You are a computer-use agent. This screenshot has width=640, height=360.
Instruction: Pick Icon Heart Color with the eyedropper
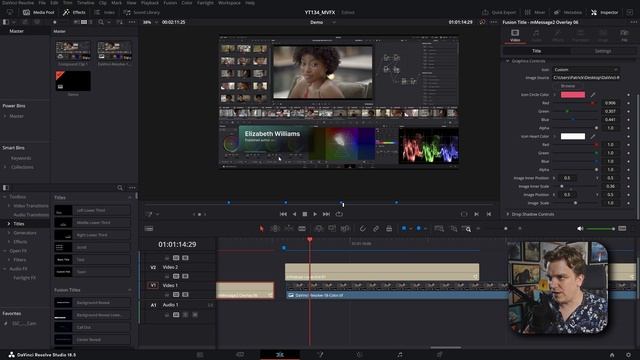point(593,136)
